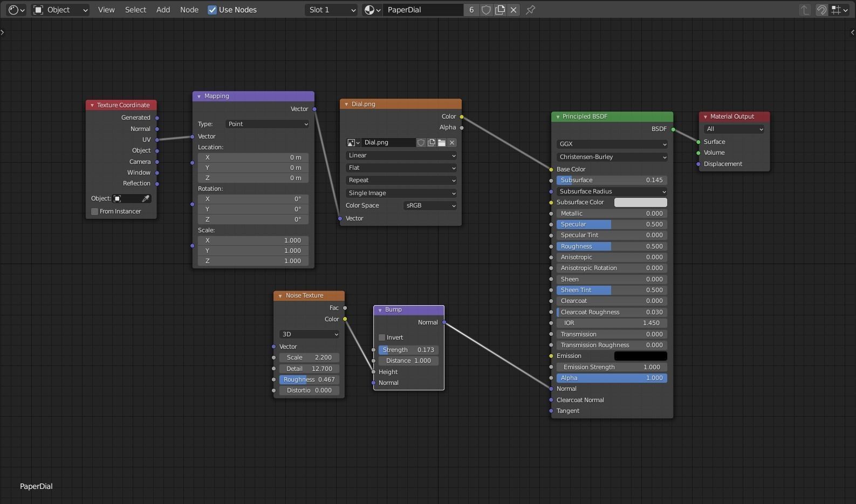856x504 pixels.
Task: Browse materials with the sphere icon
Action: [372, 10]
